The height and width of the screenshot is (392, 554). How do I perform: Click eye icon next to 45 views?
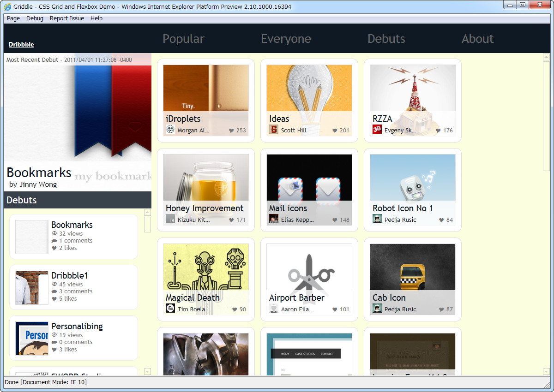point(54,285)
